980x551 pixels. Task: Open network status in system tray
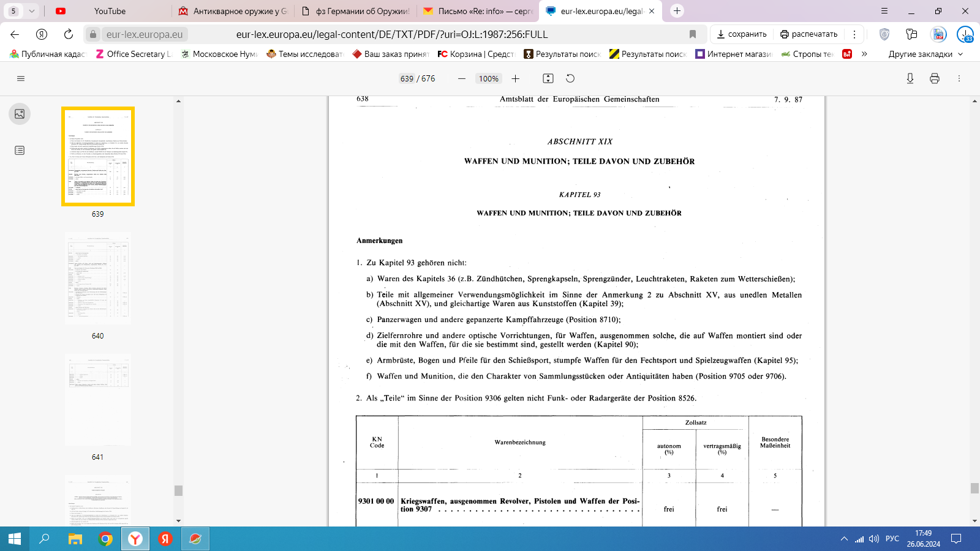coord(859,539)
